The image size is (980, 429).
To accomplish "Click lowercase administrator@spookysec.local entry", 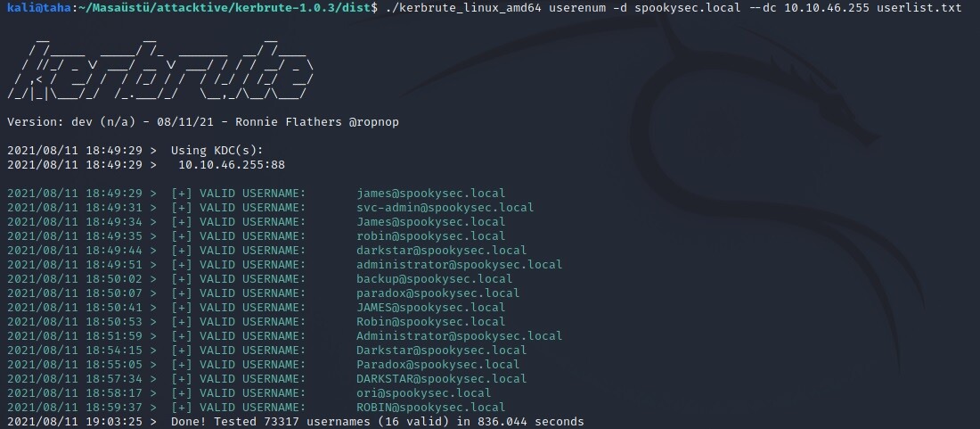I will click(x=459, y=264).
